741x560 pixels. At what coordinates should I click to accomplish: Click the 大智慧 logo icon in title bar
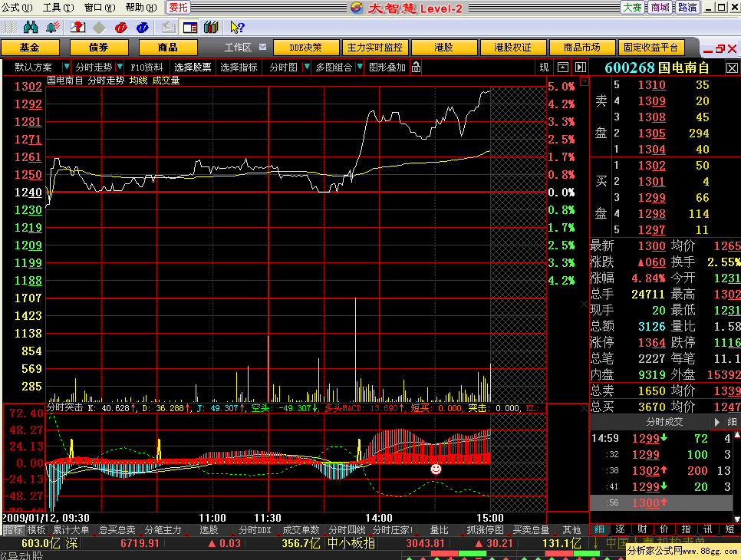[357, 8]
